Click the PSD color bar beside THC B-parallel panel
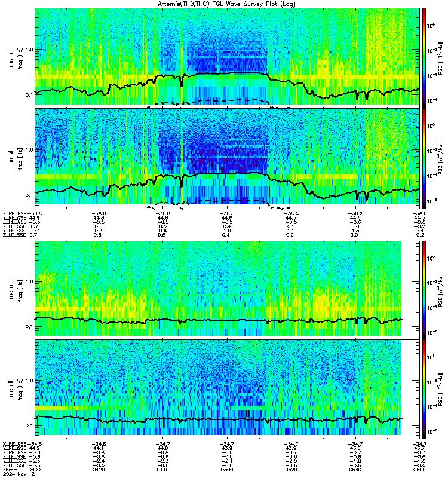The height and width of the screenshot is (478, 448). point(424,390)
